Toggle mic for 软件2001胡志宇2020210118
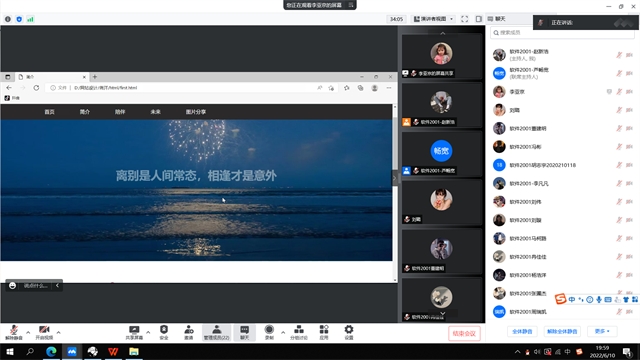 click(x=619, y=165)
